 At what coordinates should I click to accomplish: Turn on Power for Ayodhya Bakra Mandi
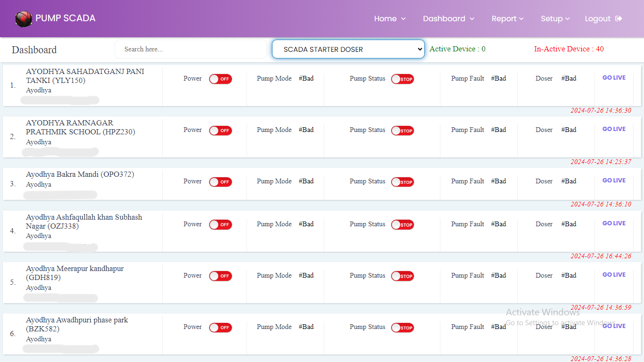click(x=220, y=182)
